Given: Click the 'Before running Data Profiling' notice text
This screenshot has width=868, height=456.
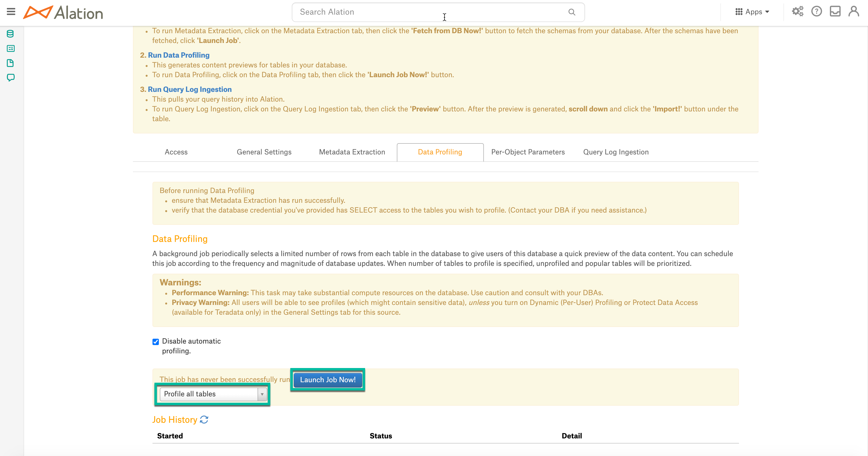Looking at the screenshot, I should click(207, 191).
